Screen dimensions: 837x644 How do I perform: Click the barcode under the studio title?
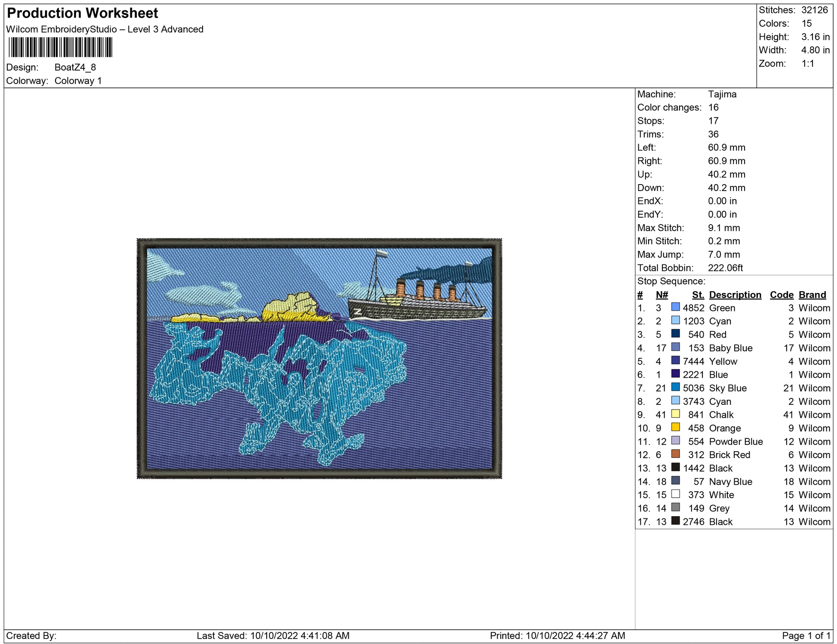[60, 47]
